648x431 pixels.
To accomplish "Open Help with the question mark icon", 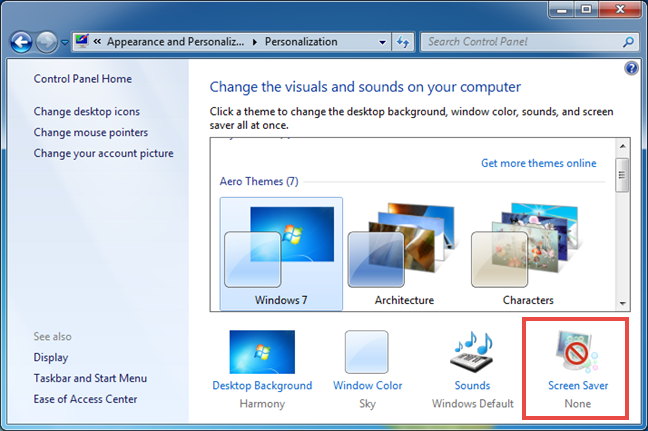I will pyautogui.click(x=631, y=68).
